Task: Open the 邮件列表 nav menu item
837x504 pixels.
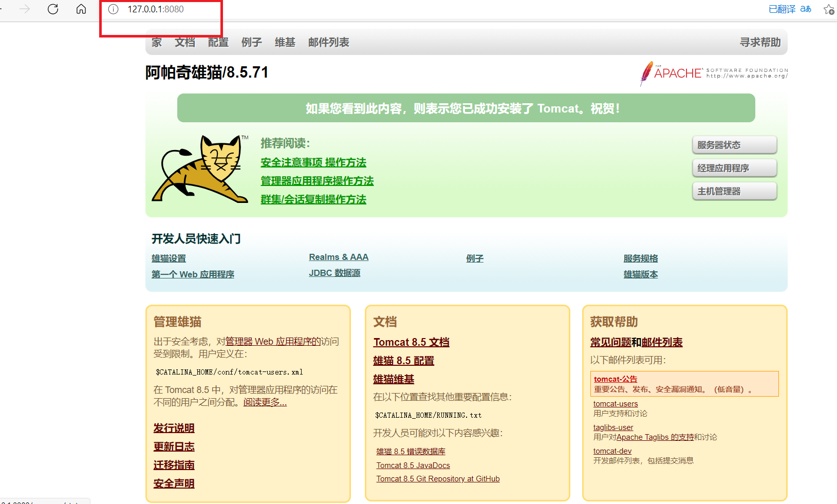Action: (x=329, y=42)
